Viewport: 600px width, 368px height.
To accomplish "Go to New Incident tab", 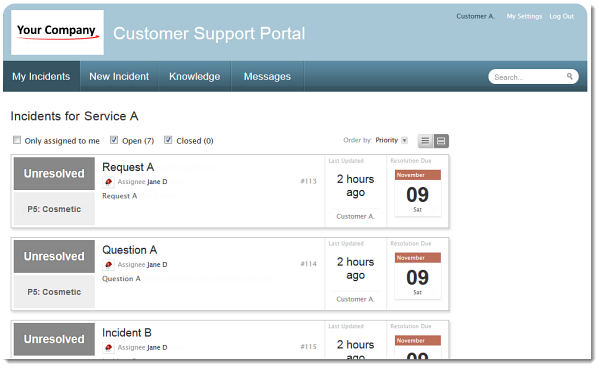I will click(119, 77).
